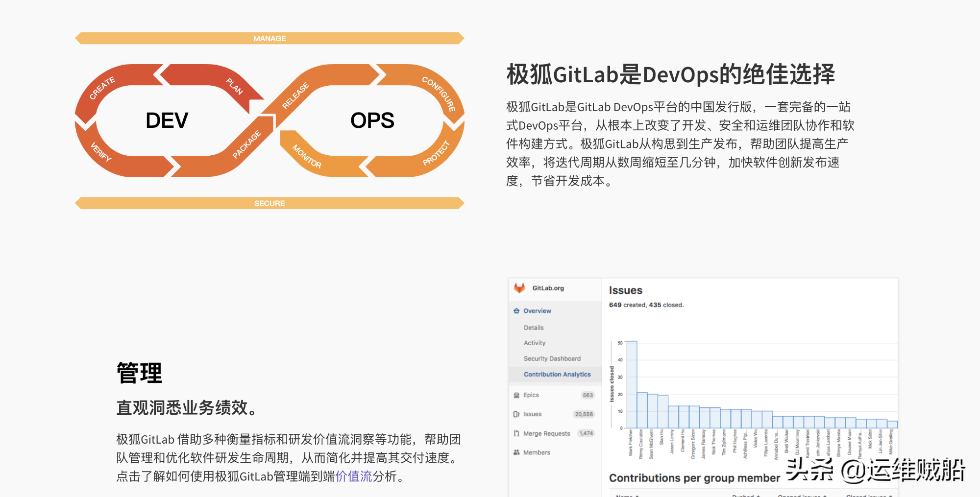The height and width of the screenshot is (497, 980).
Task: Click the Issues closed axis label
Action: [612, 384]
